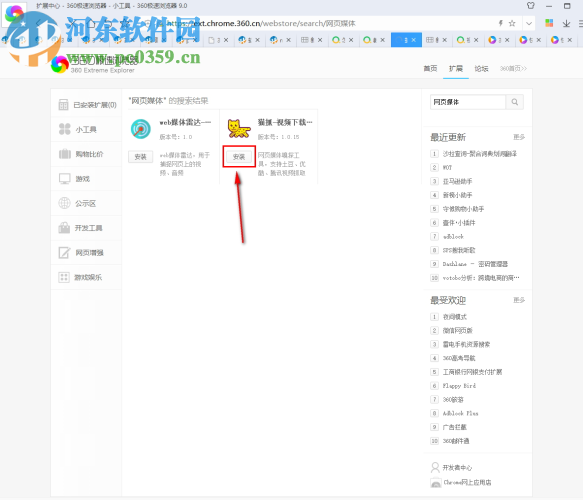Focus the extension search input field

(468, 102)
